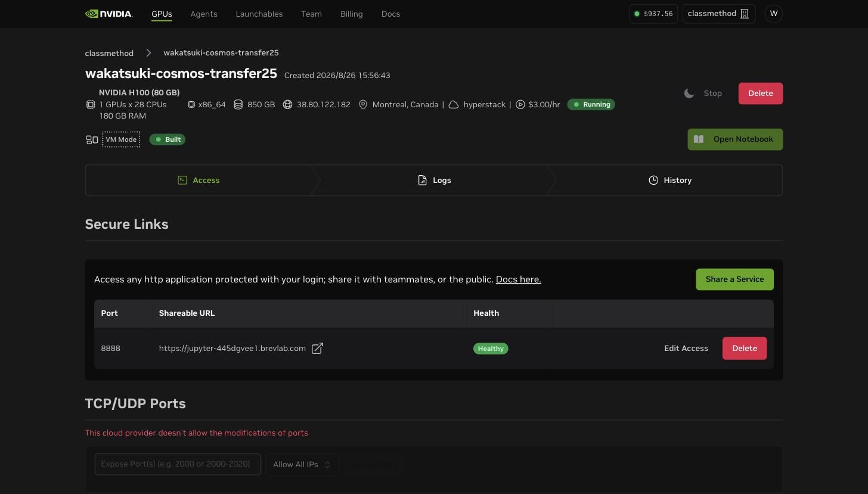Click the NVIDIA logo
The height and width of the screenshot is (494, 868).
click(108, 14)
